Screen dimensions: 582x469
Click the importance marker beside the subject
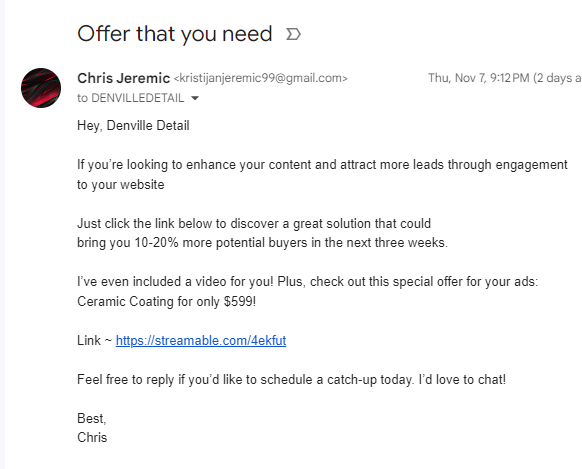point(293,35)
